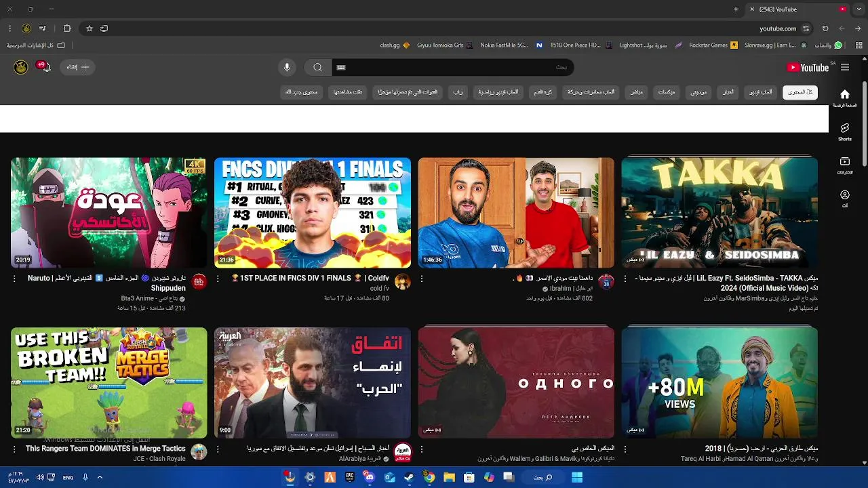Click the Coldfv channel avatar
Image resolution: width=868 pixels, height=488 pixels.
coord(402,282)
